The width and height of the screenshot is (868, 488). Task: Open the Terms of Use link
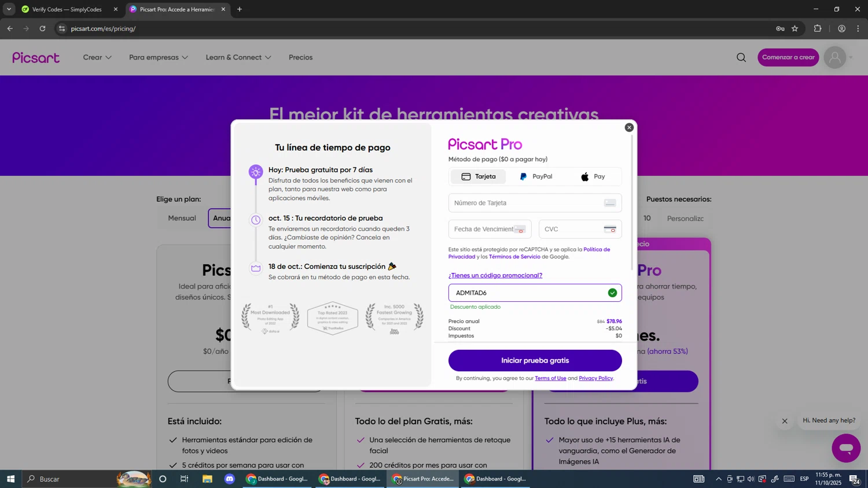pyautogui.click(x=550, y=378)
